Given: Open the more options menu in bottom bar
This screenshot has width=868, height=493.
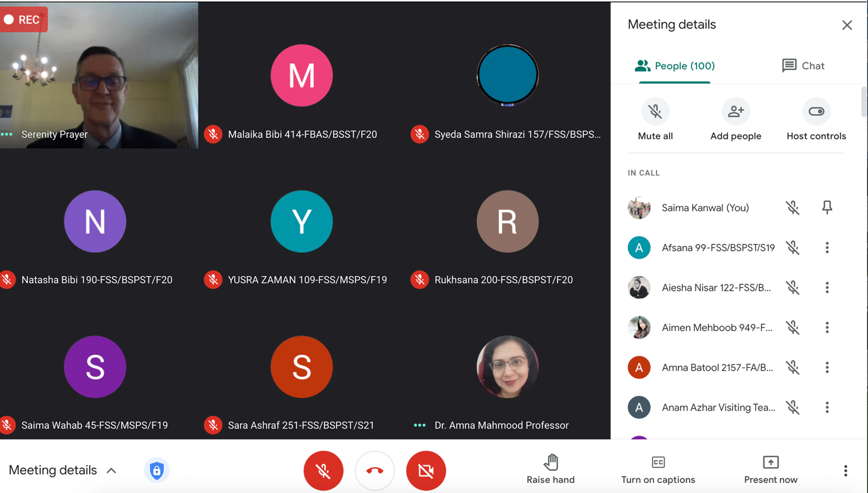Looking at the screenshot, I should pos(845,470).
